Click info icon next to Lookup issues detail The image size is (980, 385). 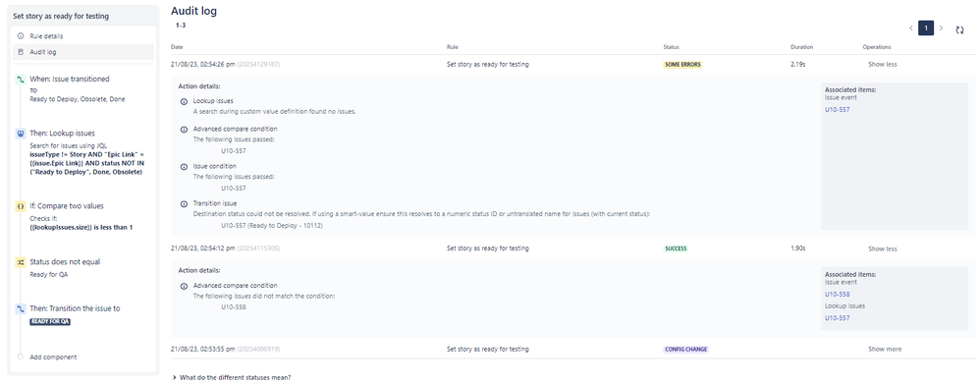click(x=184, y=101)
